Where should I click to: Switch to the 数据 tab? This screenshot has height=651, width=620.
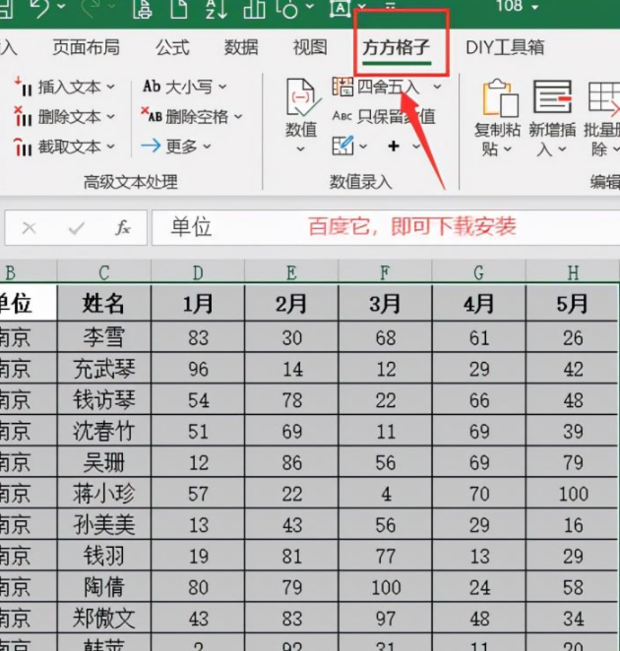pyautogui.click(x=241, y=47)
